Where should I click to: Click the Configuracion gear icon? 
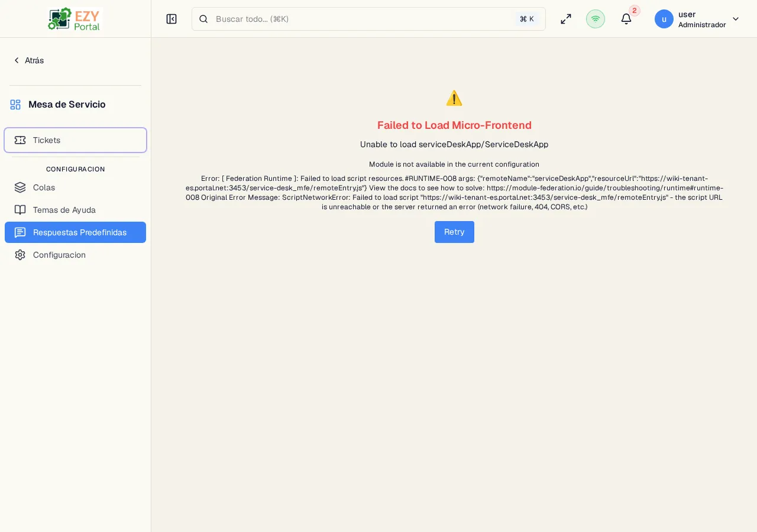pos(20,255)
